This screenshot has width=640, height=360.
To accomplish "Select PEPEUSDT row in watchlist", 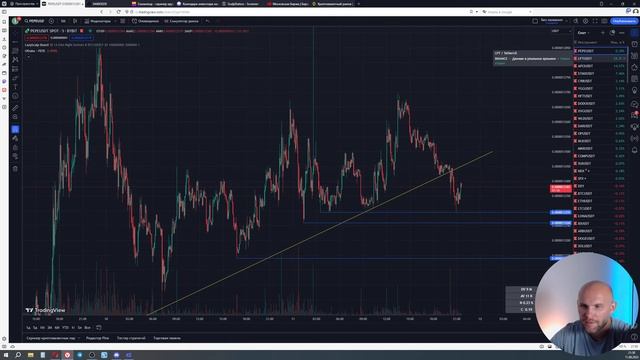I will click(600, 51).
